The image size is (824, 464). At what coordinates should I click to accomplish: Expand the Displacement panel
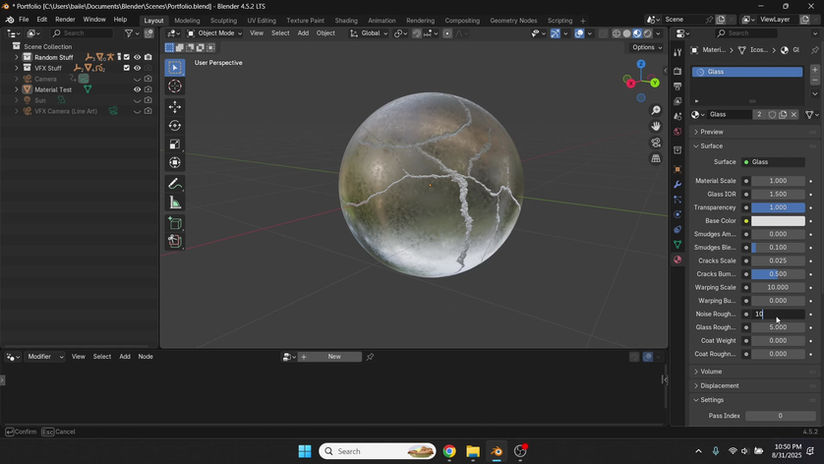(x=719, y=386)
